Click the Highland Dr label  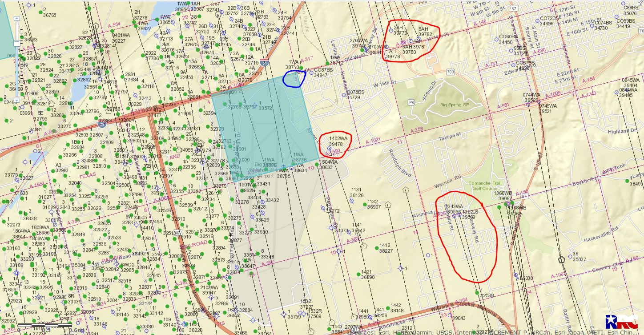coord(622,132)
